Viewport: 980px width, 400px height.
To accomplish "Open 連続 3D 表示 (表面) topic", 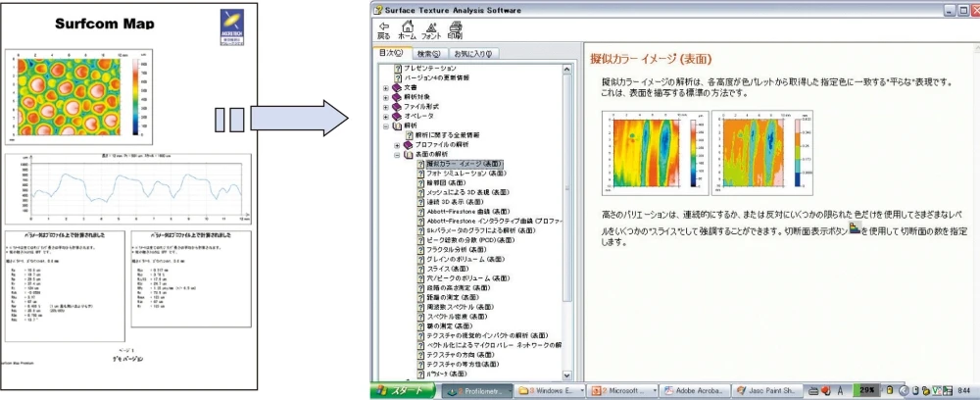I will click(x=457, y=202).
